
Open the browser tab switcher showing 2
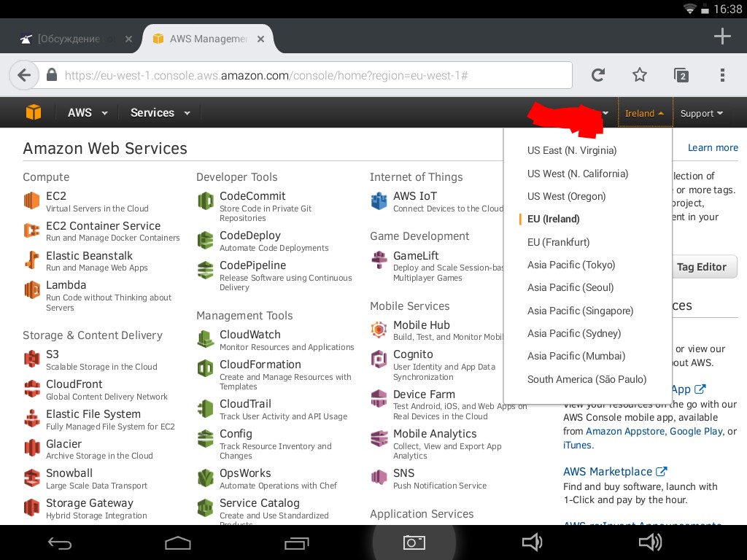tap(681, 75)
